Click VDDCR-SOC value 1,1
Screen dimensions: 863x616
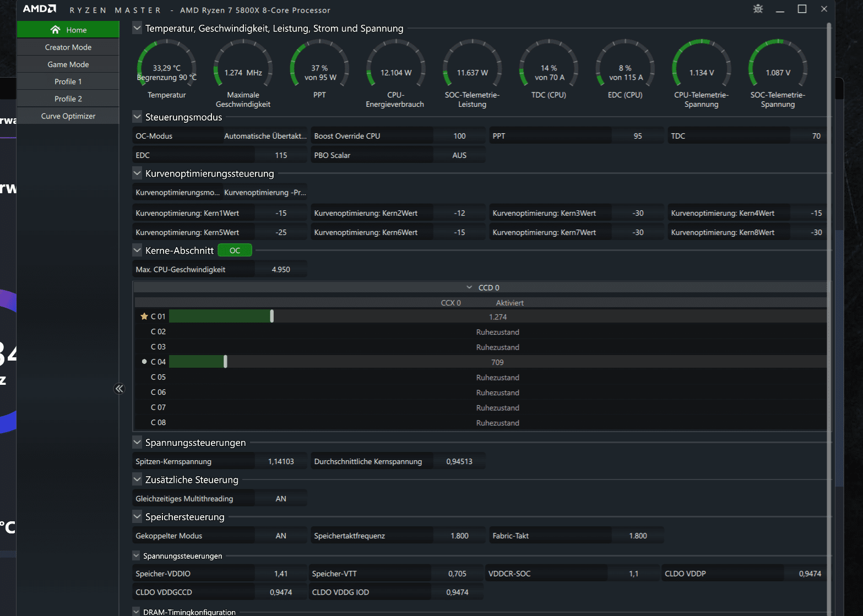pos(633,574)
